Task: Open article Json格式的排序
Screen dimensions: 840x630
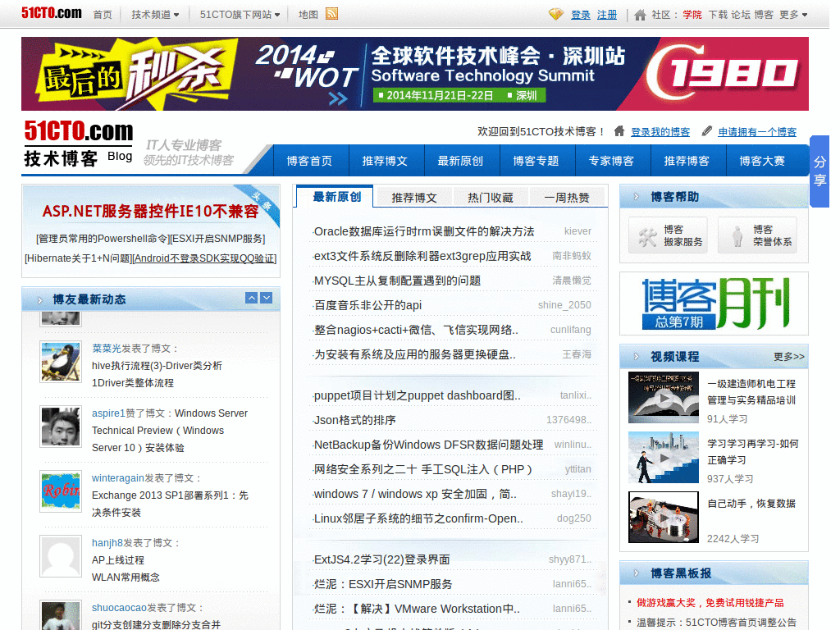Action: [354, 420]
